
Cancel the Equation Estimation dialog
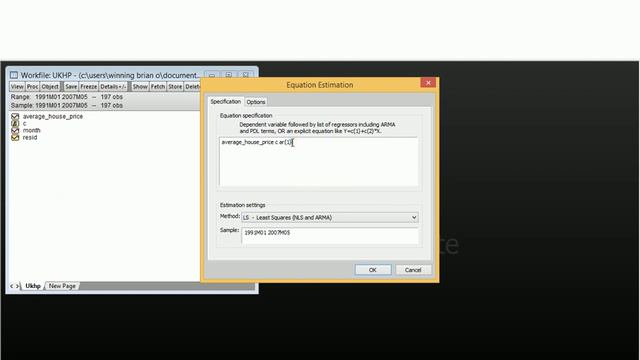(413, 270)
